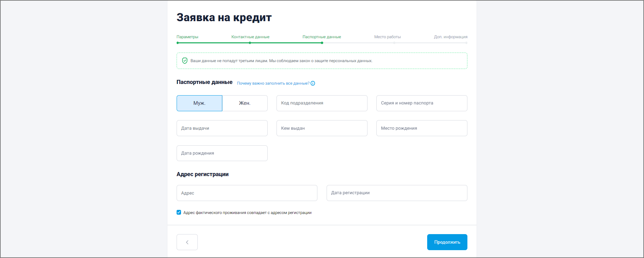Click the Паспортные данные section heading
Viewport: 644px width, 258px height.
205,82
